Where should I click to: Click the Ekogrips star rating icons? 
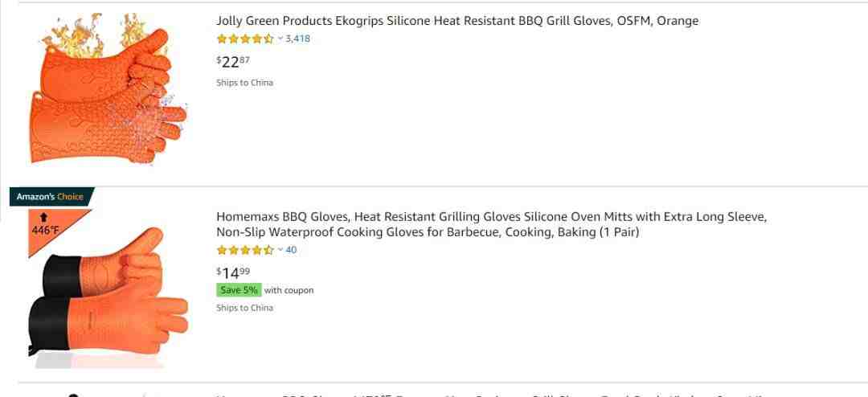click(x=244, y=39)
